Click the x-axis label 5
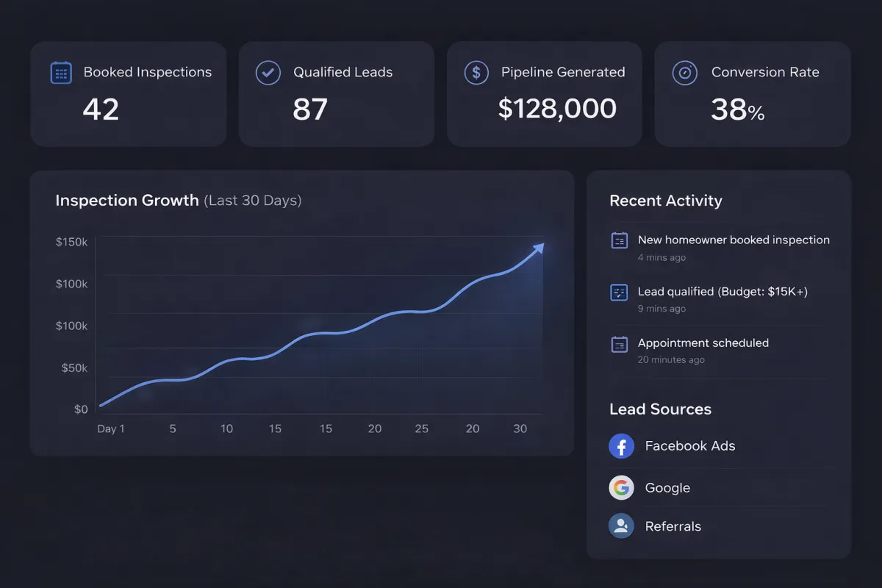Screen dimensions: 882x588 (x=173, y=429)
